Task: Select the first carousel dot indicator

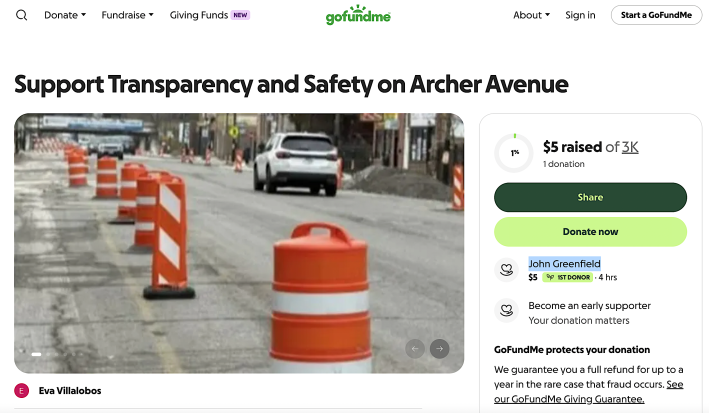Action: pyautogui.click(x=36, y=354)
